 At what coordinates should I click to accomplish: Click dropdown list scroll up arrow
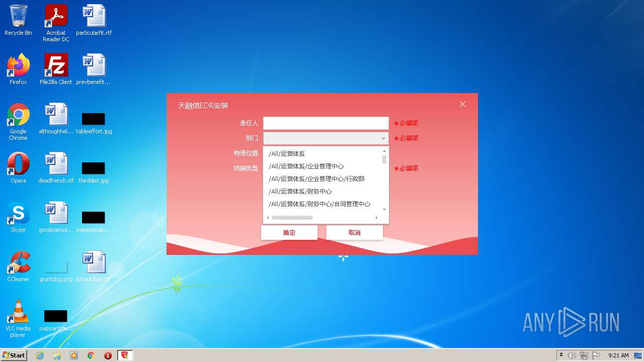384,151
